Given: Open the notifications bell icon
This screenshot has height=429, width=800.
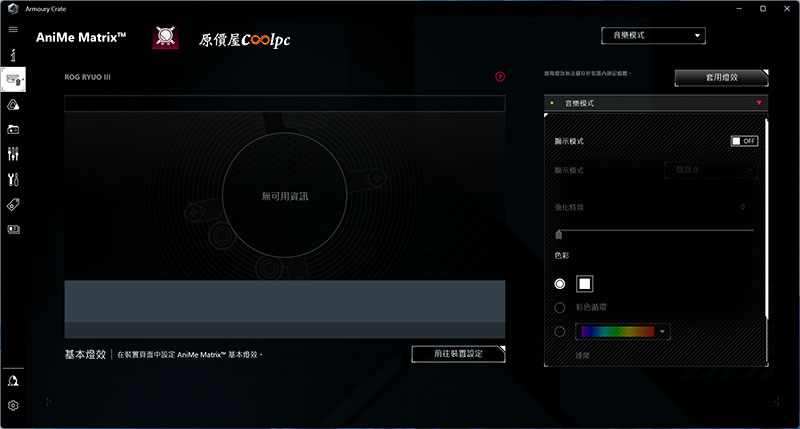Looking at the screenshot, I should 13,381.
